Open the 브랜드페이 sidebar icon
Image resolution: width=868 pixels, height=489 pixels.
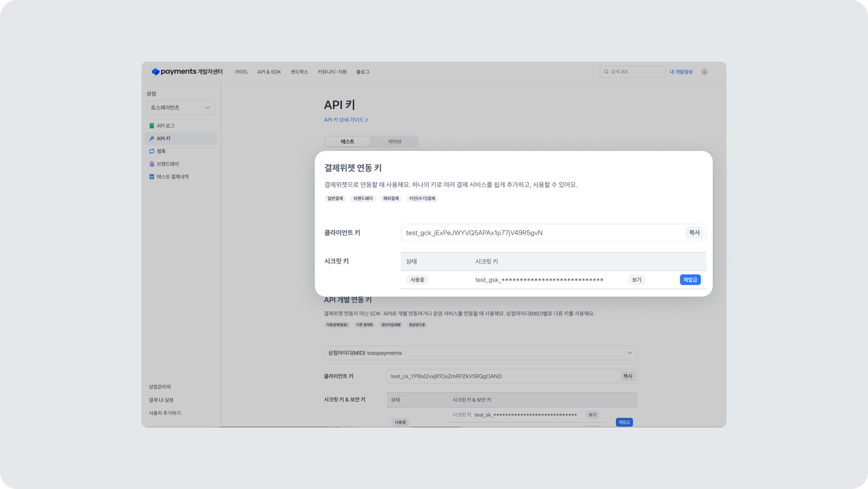pyautogui.click(x=152, y=164)
